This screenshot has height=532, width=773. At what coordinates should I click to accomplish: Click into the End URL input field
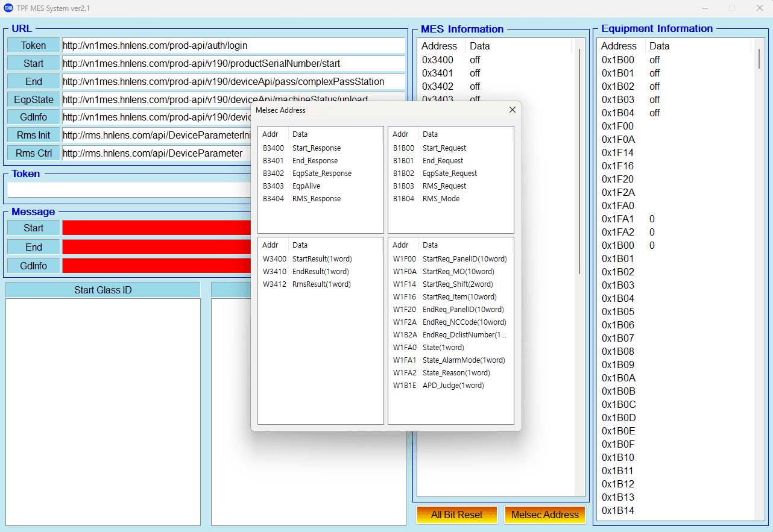[x=233, y=81]
